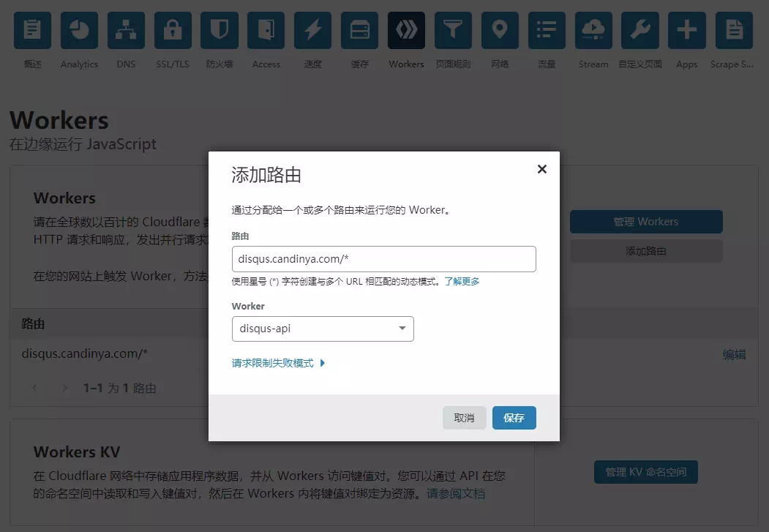
Task: Open the 概述 overview icon
Action: pyautogui.click(x=32, y=31)
